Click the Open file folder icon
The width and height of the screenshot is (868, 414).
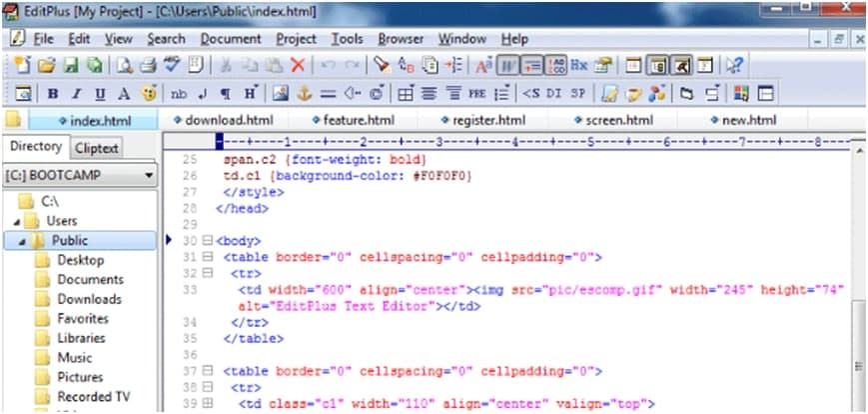click(47, 67)
